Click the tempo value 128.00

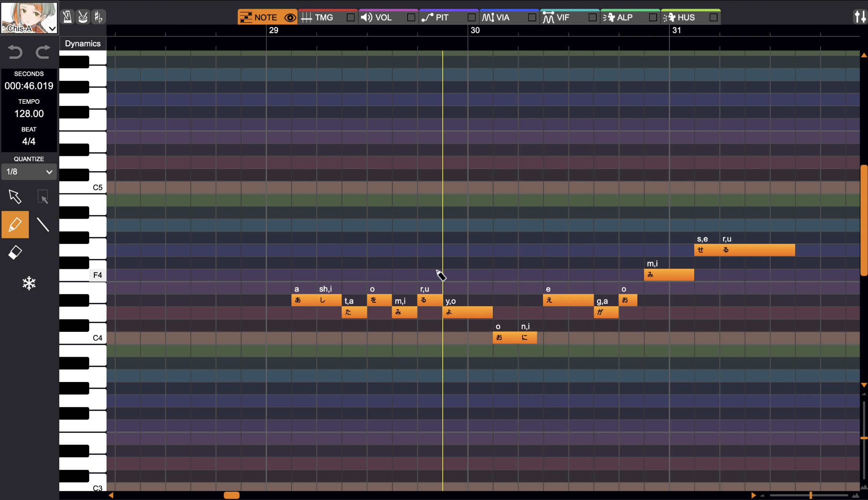[29, 114]
